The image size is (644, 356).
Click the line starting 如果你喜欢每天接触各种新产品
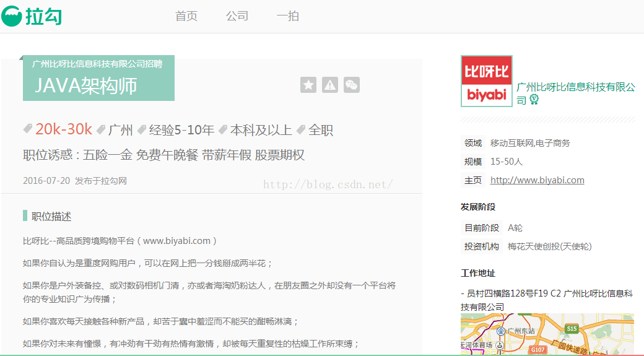click(x=160, y=321)
